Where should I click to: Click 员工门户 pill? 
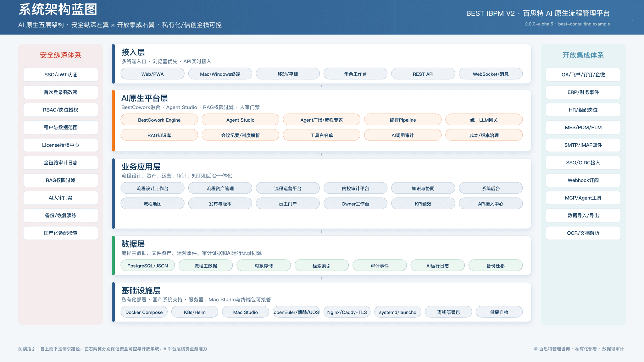[x=288, y=204]
